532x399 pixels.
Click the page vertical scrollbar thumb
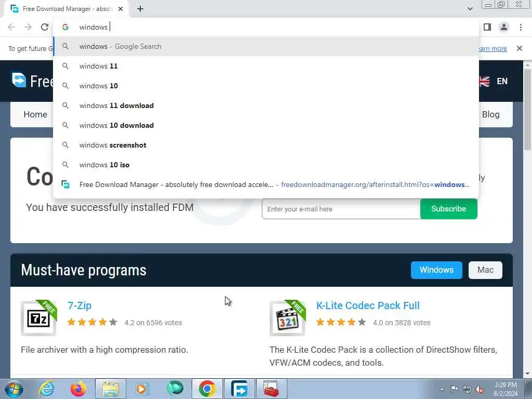coord(527,109)
